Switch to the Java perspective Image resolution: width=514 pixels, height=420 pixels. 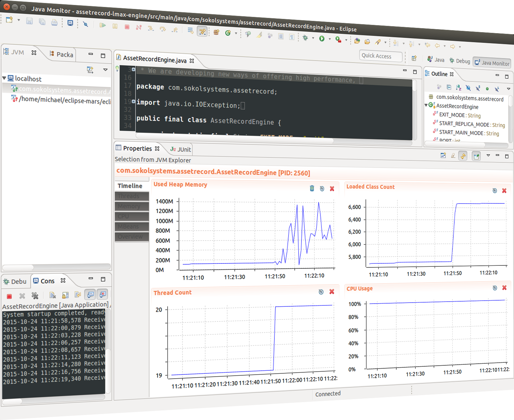(x=436, y=60)
